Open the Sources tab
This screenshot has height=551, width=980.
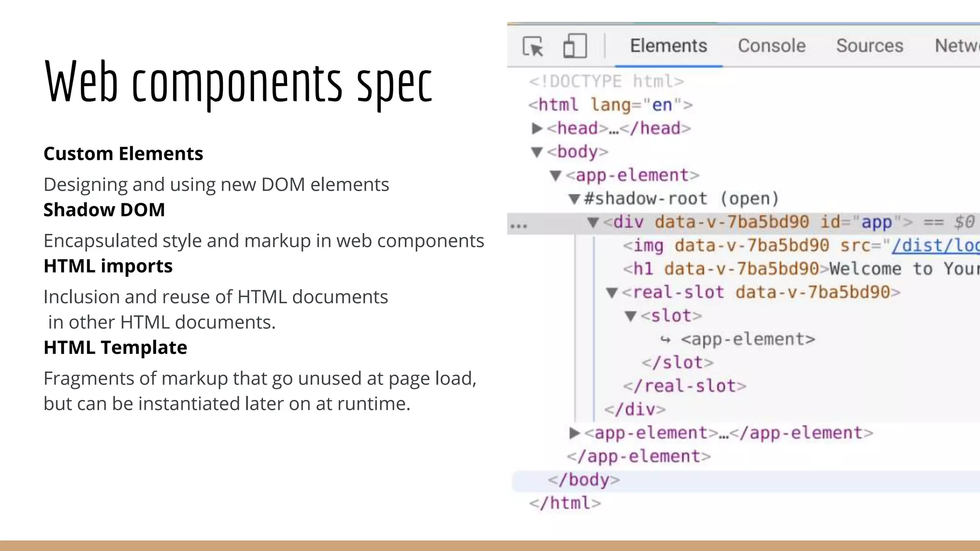(869, 46)
